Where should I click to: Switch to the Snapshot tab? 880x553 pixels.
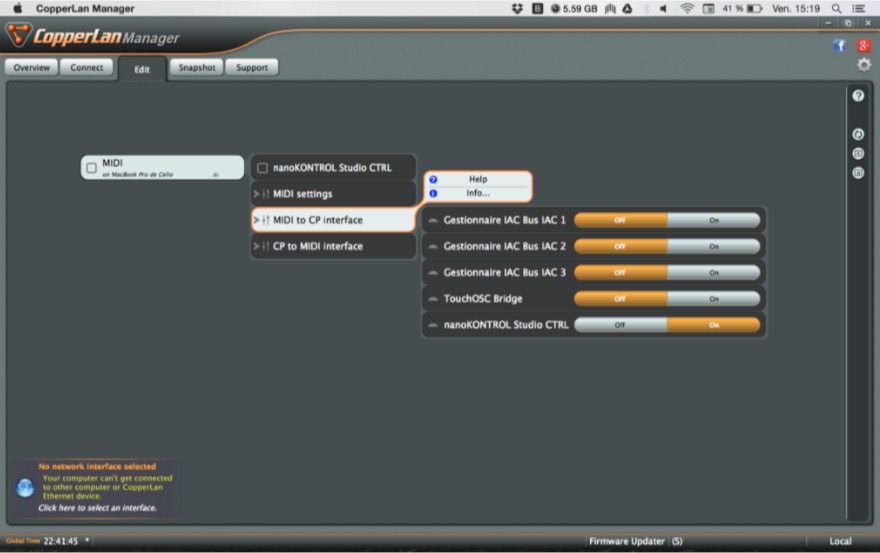tap(195, 68)
